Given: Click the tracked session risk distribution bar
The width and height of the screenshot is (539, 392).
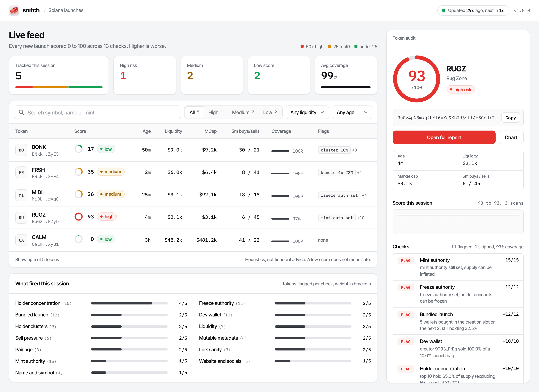Looking at the screenshot, I should tap(59, 87).
